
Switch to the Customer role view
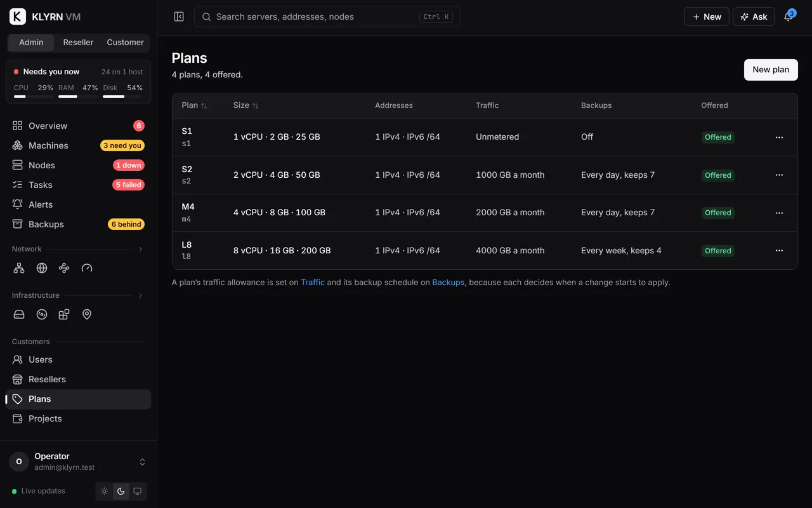pyautogui.click(x=125, y=43)
